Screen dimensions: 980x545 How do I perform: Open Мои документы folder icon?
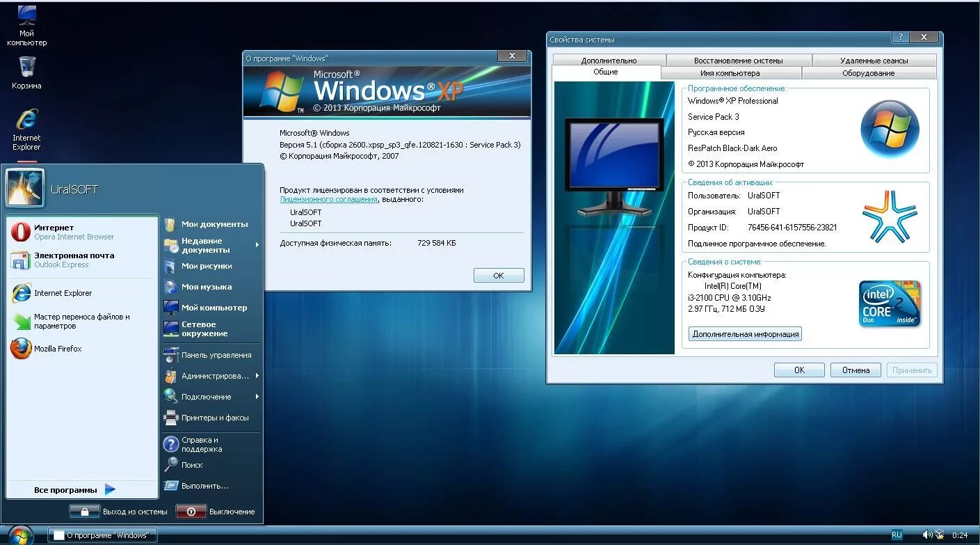pos(170,224)
